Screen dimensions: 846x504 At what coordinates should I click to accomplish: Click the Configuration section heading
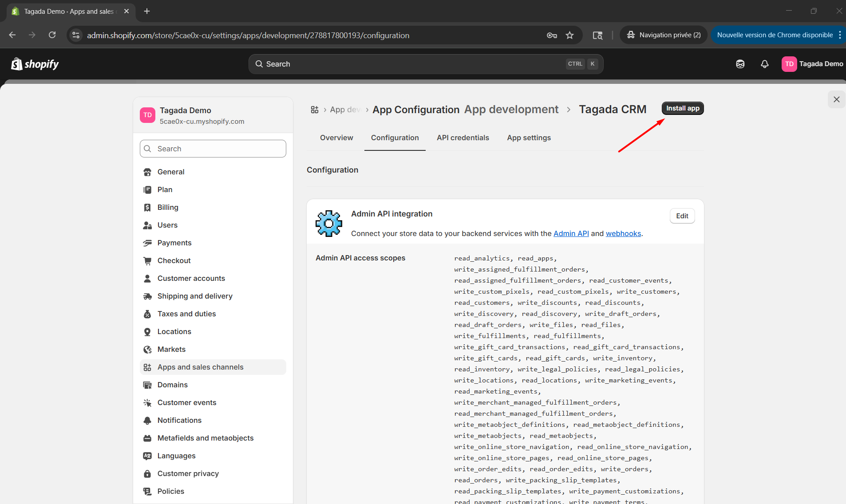point(332,170)
